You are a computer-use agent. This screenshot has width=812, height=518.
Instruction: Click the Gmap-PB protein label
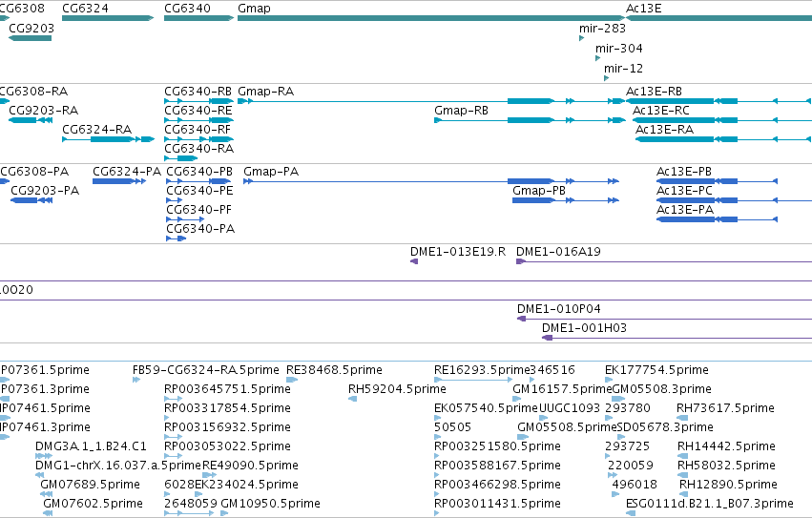click(x=538, y=191)
